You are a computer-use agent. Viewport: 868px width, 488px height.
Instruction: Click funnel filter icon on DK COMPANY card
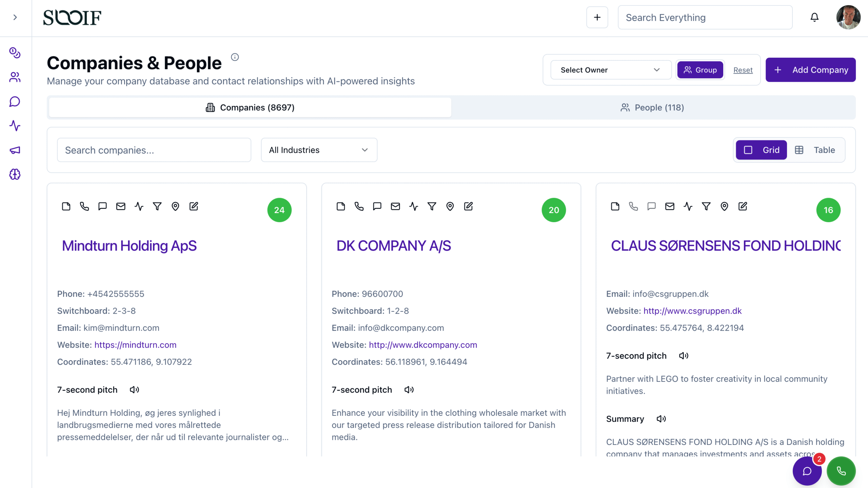[x=432, y=206]
